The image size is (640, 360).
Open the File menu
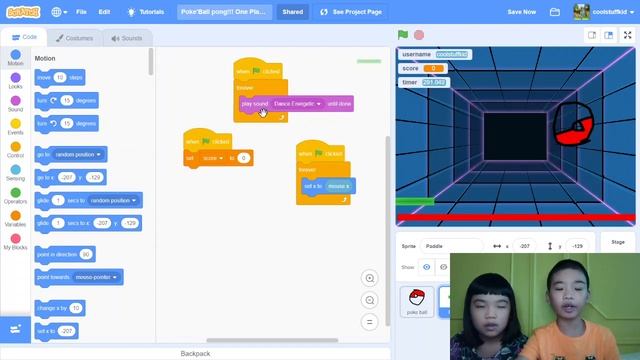coord(81,12)
